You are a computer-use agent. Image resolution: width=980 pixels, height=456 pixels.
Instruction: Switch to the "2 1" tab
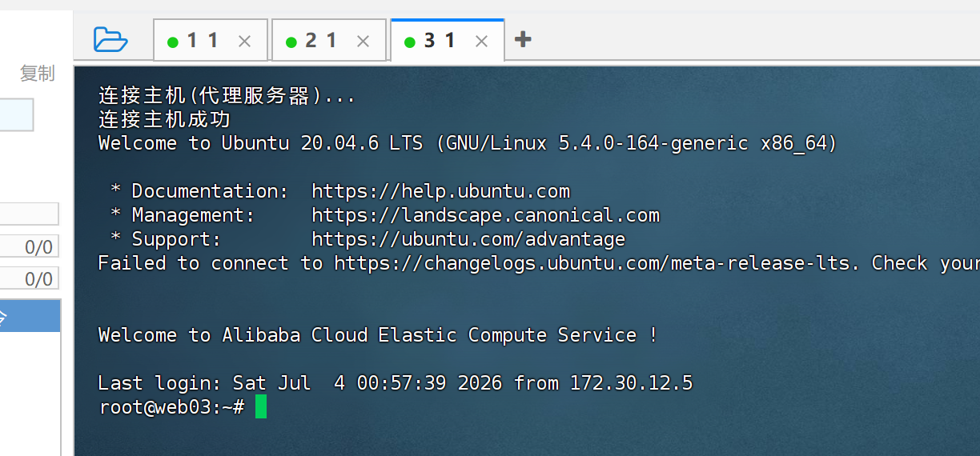click(321, 40)
